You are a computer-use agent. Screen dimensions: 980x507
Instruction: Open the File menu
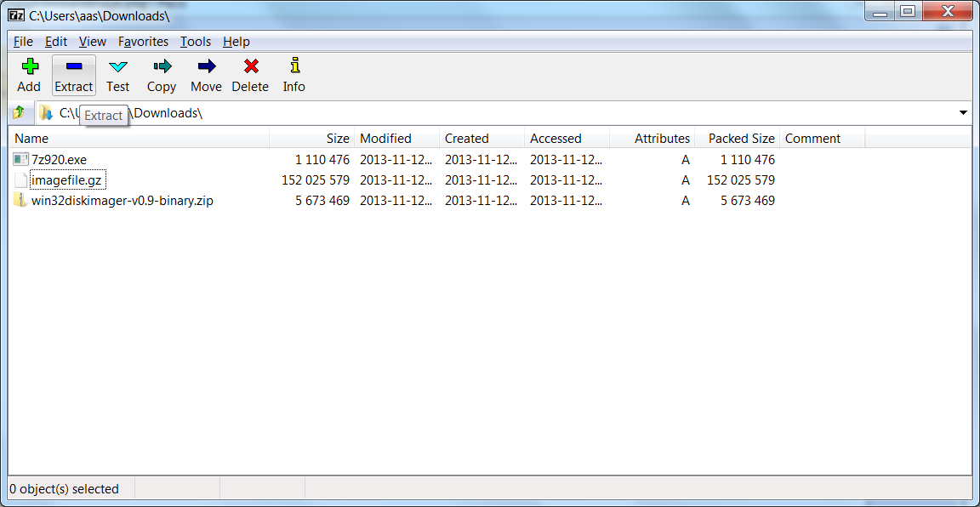coord(23,42)
